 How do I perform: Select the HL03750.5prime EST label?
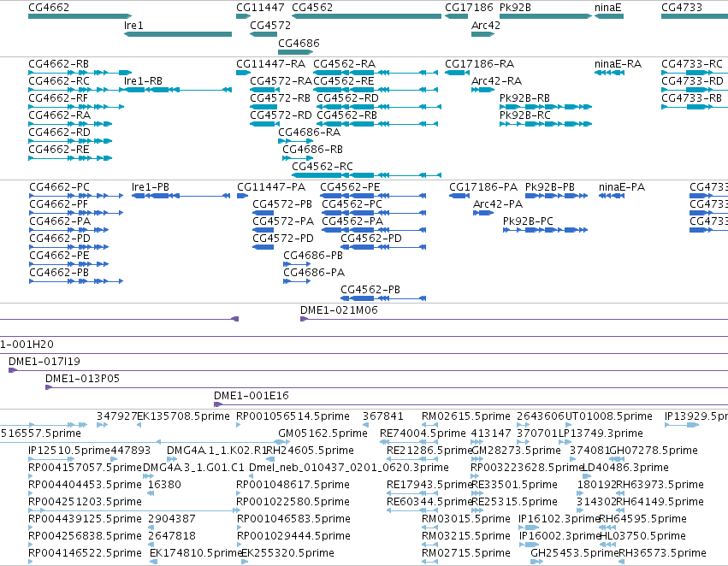click(x=642, y=536)
